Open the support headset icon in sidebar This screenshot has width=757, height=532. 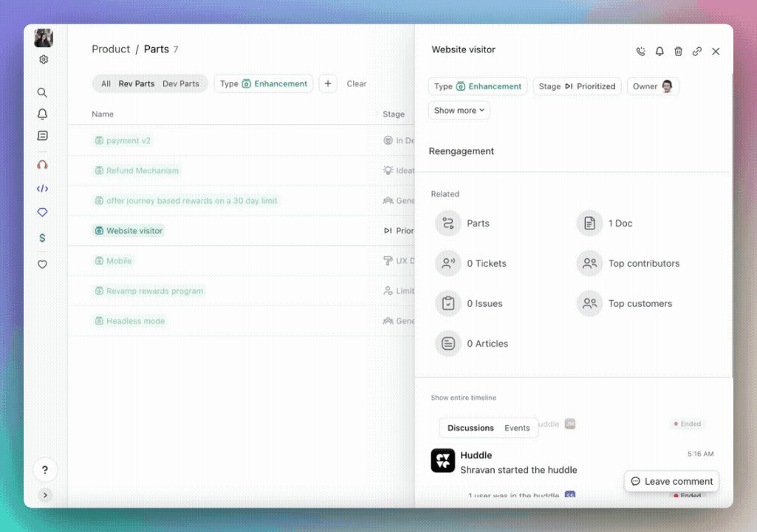[42, 165]
